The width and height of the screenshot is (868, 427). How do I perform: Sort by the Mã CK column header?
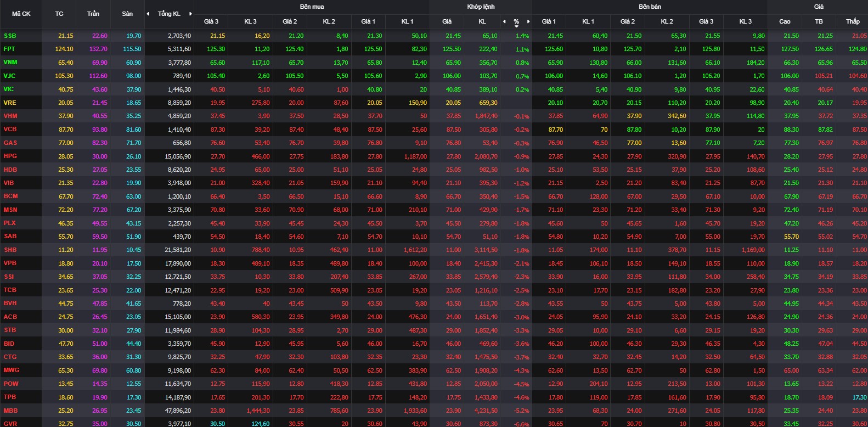tap(21, 14)
